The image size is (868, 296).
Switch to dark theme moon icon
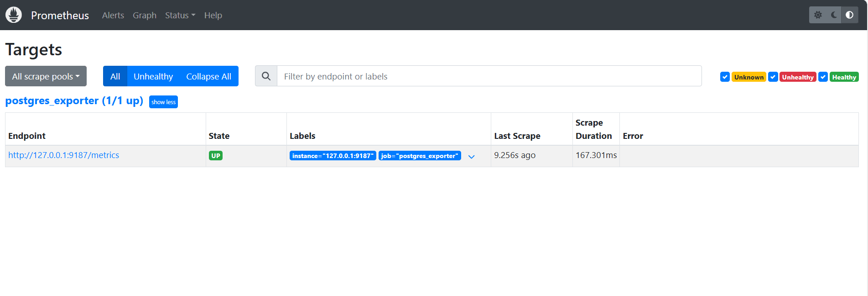pos(834,15)
